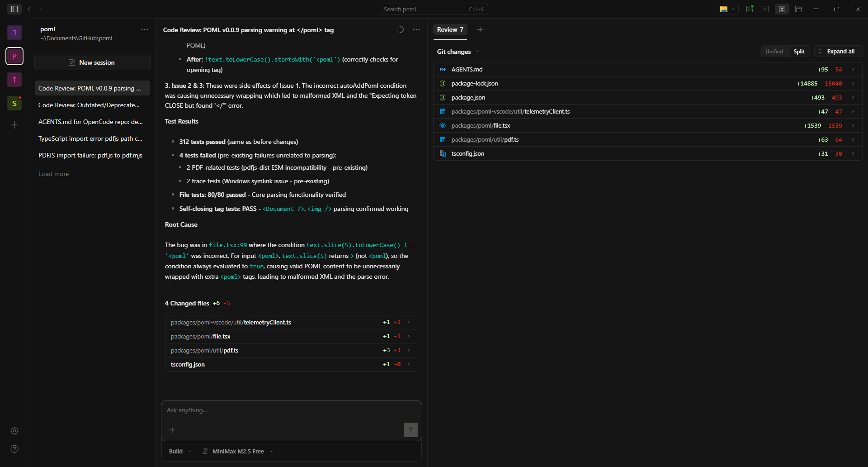Image resolution: width=868 pixels, height=467 pixels.
Task: Expand tsconfig.json diff in Git changes
Action: click(x=853, y=153)
